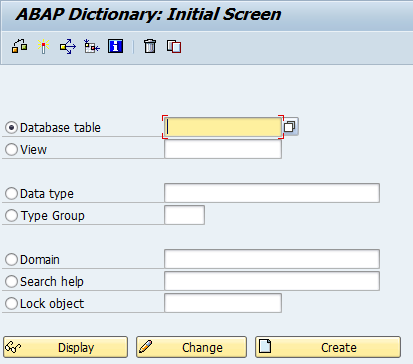Select the Lock object radio button
Screen dimensions: 413x364
tap(11, 303)
